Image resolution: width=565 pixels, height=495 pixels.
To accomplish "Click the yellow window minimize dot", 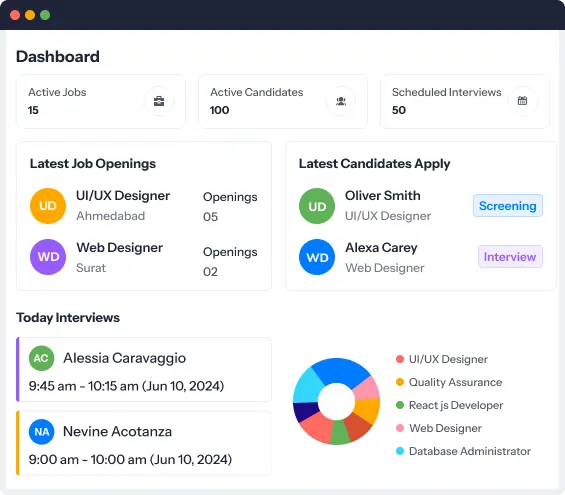I will [x=30, y=15].
